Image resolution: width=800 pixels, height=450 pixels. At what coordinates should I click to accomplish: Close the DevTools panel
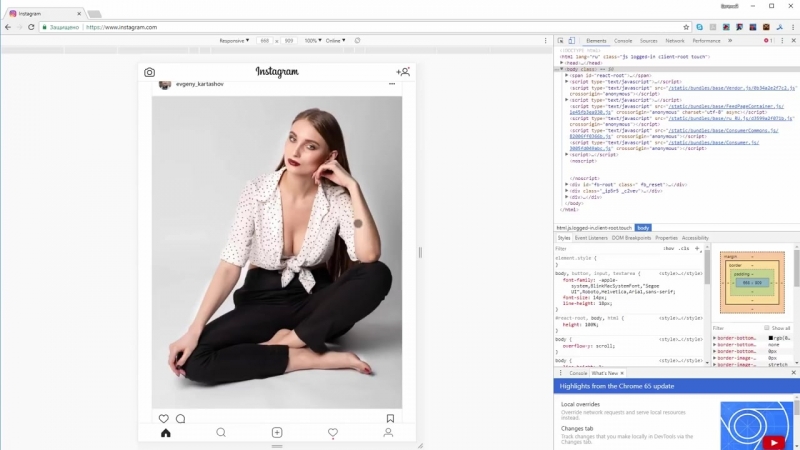(793, 40)
